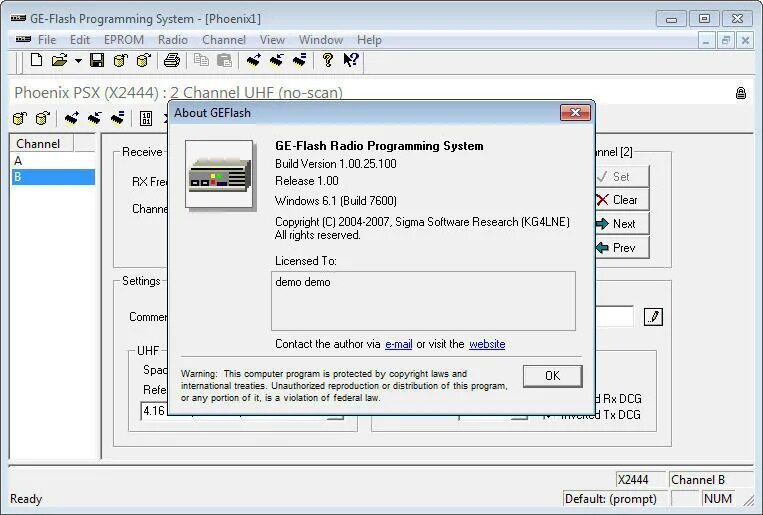The image size is (763, 515).
Task: Click the Release 1.00 text
Action: tap(307, 181)
